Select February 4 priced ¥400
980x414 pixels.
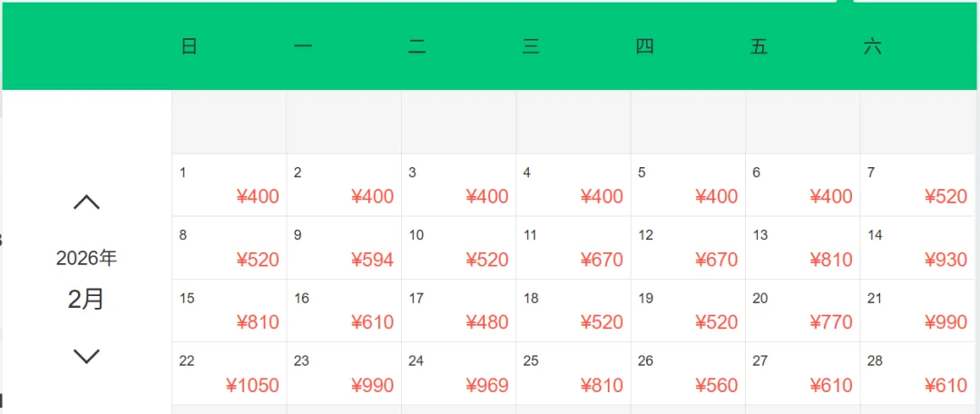tap(573, 185)
